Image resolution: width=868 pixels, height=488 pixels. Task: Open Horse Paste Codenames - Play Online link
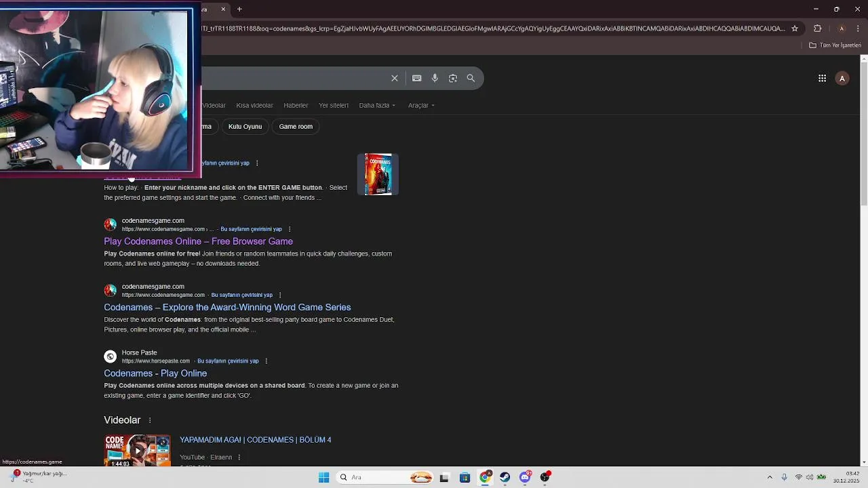(155, 373)
